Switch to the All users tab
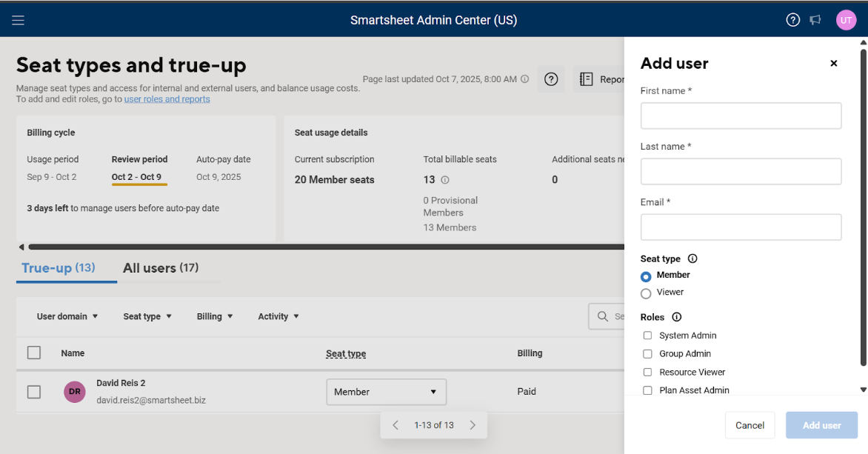868x454 pixels. point(160,268)
